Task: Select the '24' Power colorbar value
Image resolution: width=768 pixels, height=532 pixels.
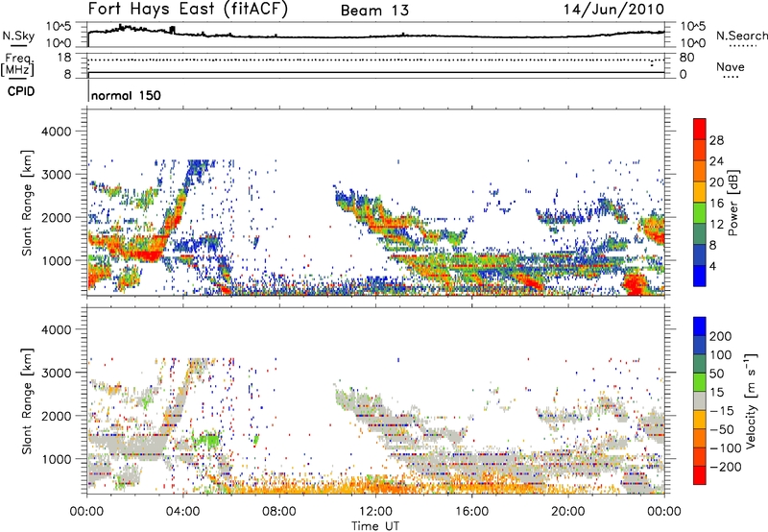Action: [x=716, y=161]
